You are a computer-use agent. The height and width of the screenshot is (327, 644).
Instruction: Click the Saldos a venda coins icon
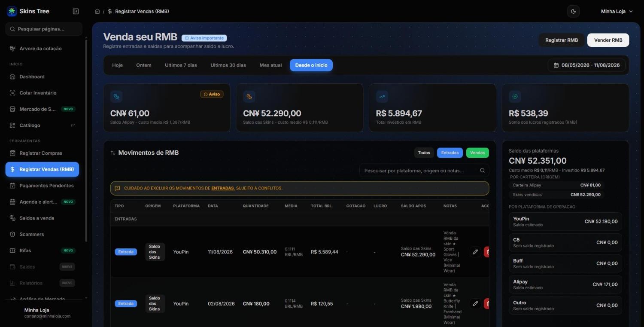point(12,218)
